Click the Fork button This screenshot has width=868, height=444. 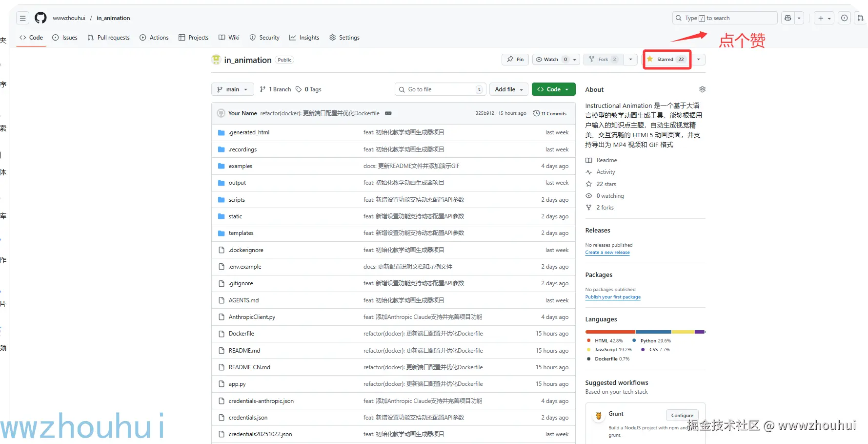coord(604,60)
